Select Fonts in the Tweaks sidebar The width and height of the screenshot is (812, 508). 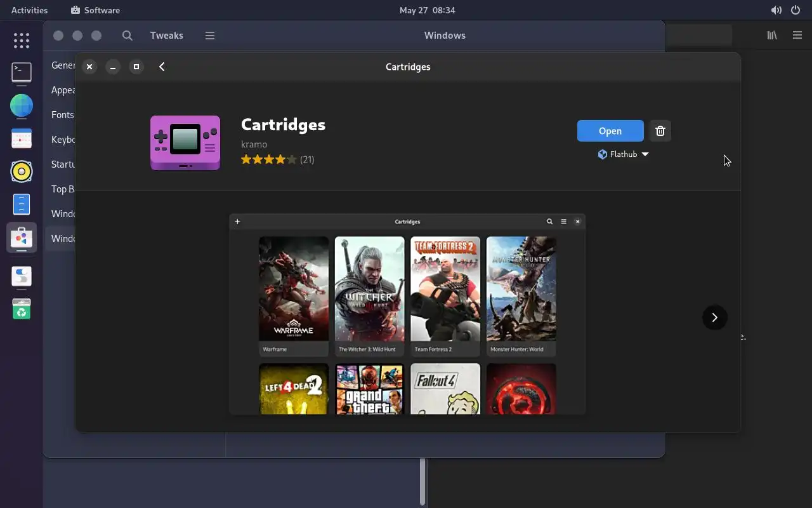[63, 115]
